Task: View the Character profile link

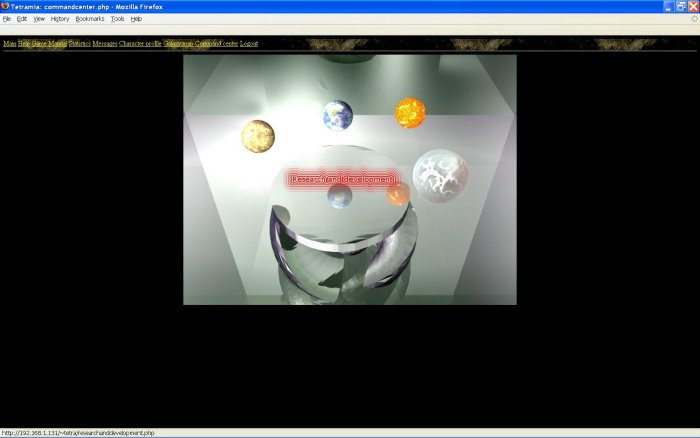Action: [x=140, y=44]
